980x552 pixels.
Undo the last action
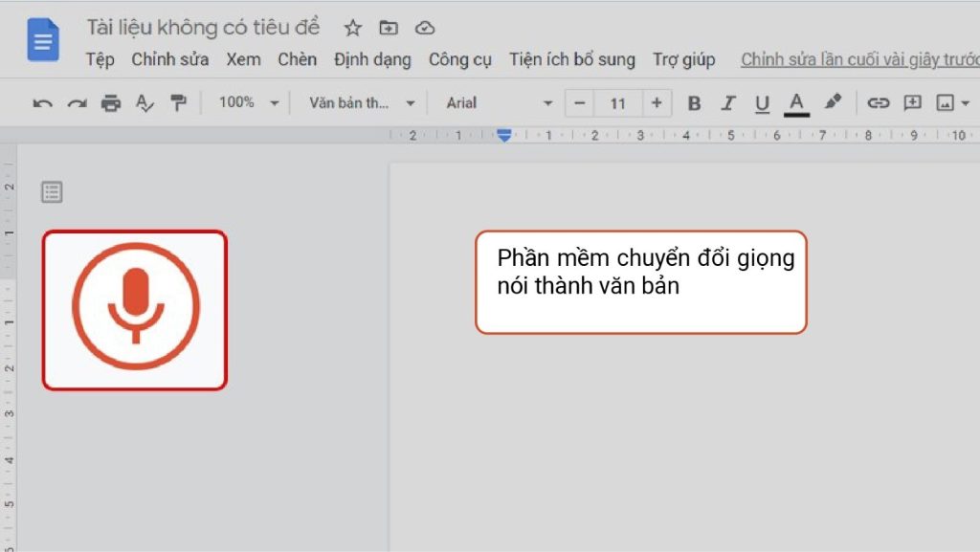(42, 103)
